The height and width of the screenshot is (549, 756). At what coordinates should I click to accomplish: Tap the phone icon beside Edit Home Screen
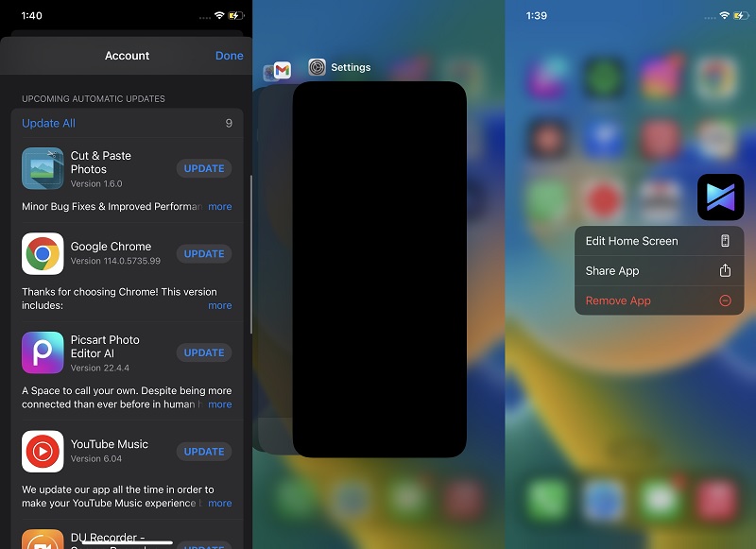point(725,241)
